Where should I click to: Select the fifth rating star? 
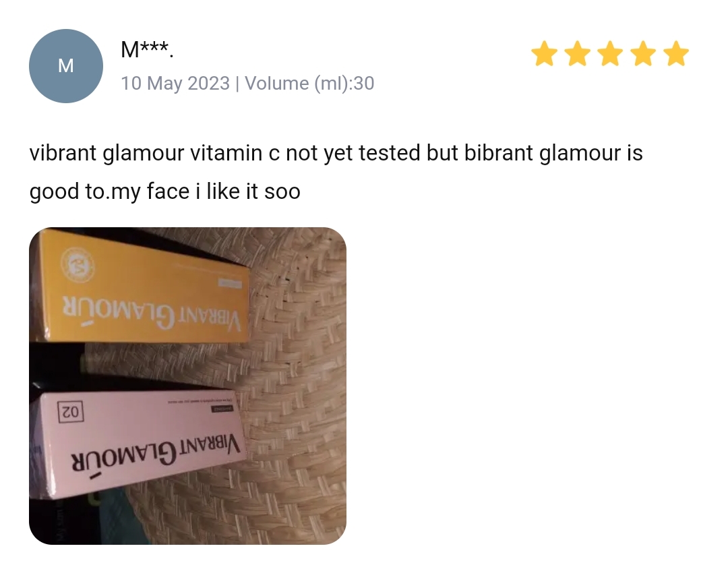676,54
